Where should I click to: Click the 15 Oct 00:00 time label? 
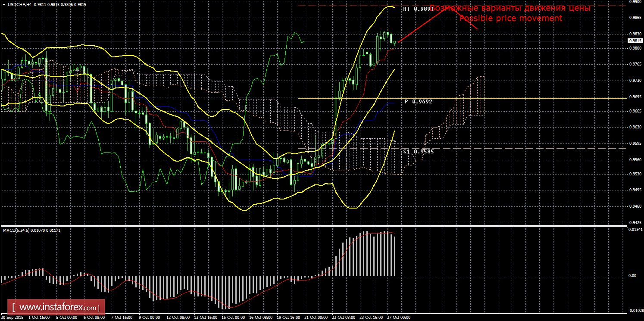pyautogui.click(x=234, y=318)
